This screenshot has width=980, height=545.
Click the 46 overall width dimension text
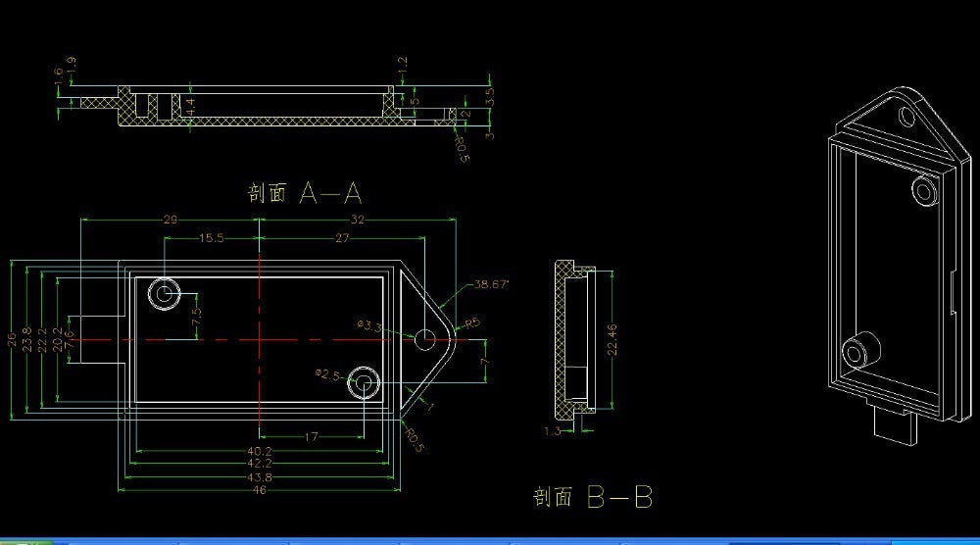[x=260, y=489]
